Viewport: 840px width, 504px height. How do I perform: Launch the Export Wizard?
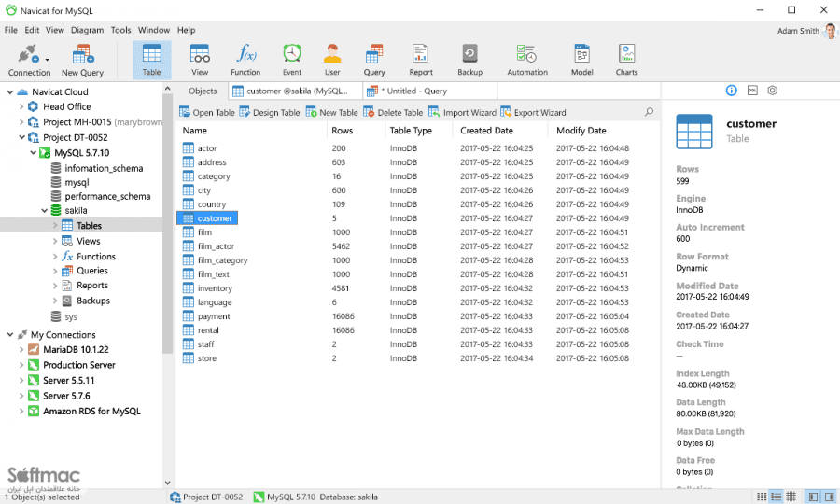click(x=533, y=112)
